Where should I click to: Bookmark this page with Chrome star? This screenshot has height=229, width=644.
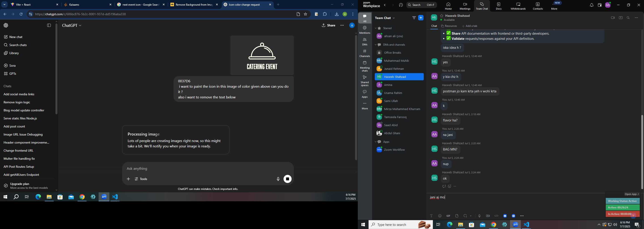coord(305,14)
